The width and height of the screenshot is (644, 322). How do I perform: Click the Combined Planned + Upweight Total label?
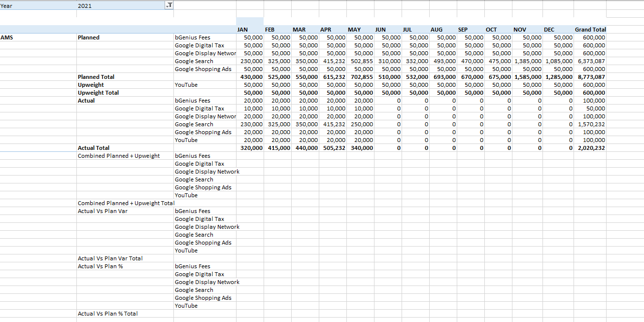126,203
